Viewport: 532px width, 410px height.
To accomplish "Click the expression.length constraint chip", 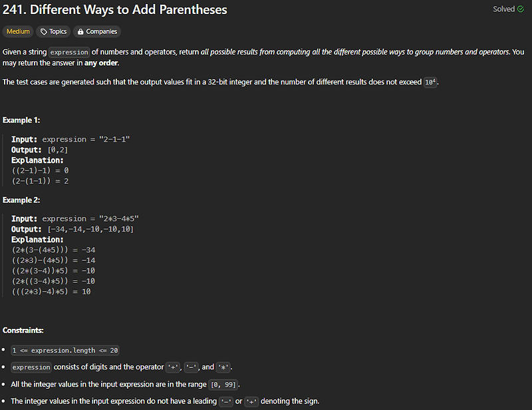I will (x=65, y=349).
